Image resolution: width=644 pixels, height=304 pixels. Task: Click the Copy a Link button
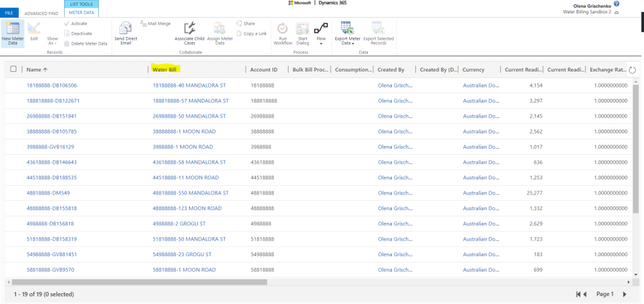(x=255, y=33)
